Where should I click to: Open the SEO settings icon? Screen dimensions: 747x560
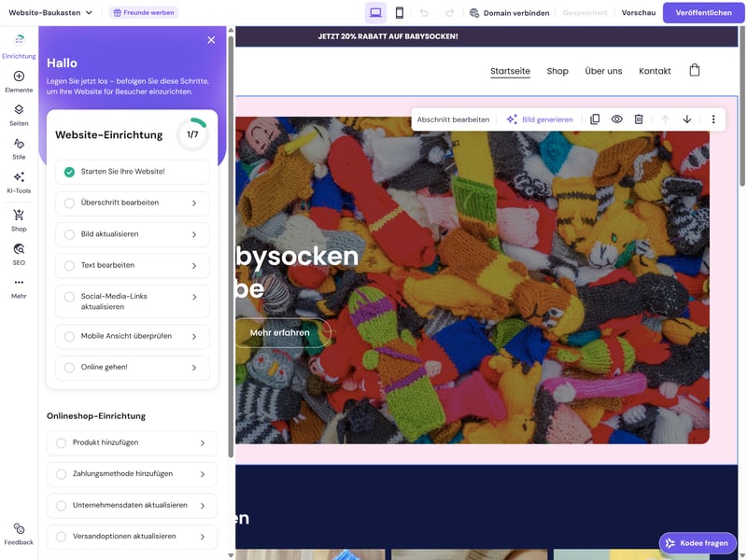19,254
